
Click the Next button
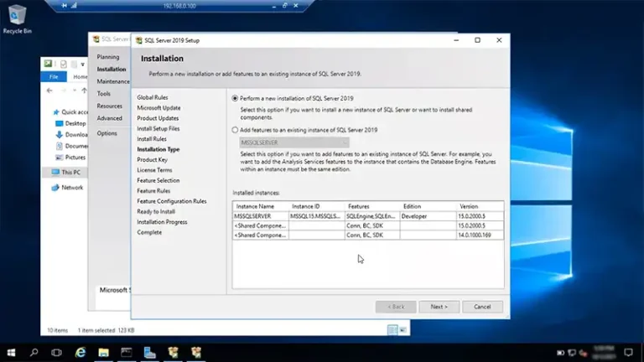439,307
